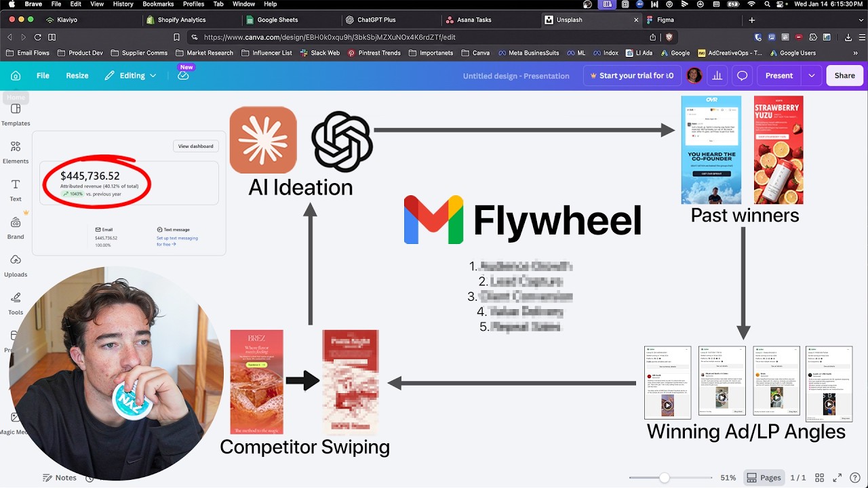
Task: Click the cloud save status icon
Action: [x=183, y=76]
